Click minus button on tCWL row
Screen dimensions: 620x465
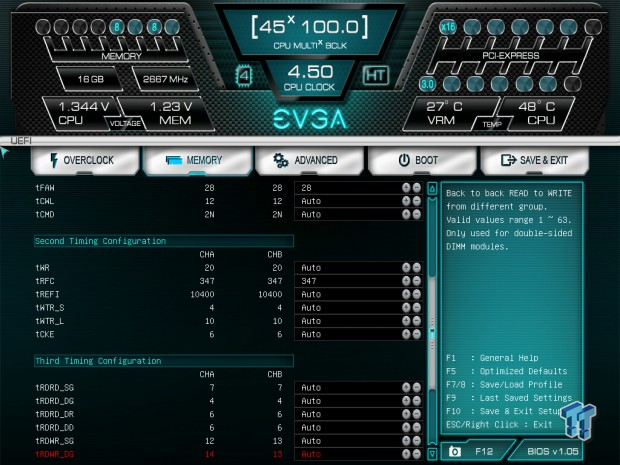pos(417,201)
